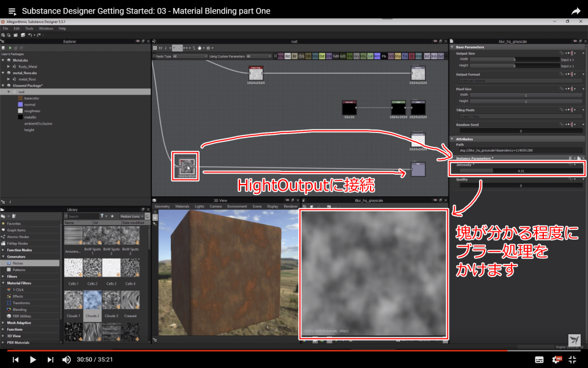The width and height of the screenshot is (588, 368).
Task: Click the Gry grayscale node shortcut
Action: click(x=356, y=56)
